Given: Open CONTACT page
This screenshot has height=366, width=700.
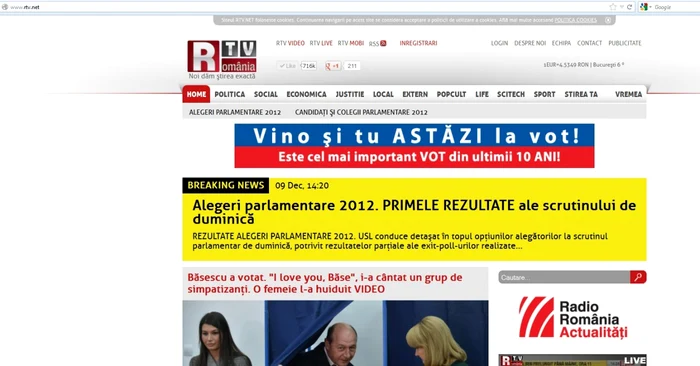Looking at the screenshot, I should 589,43.
